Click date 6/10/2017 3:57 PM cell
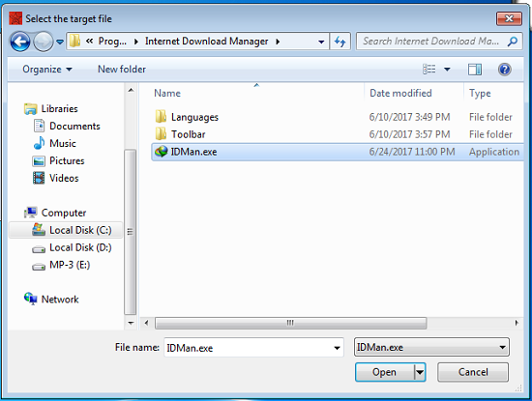 pyautogui.click(x=409, y=134)
